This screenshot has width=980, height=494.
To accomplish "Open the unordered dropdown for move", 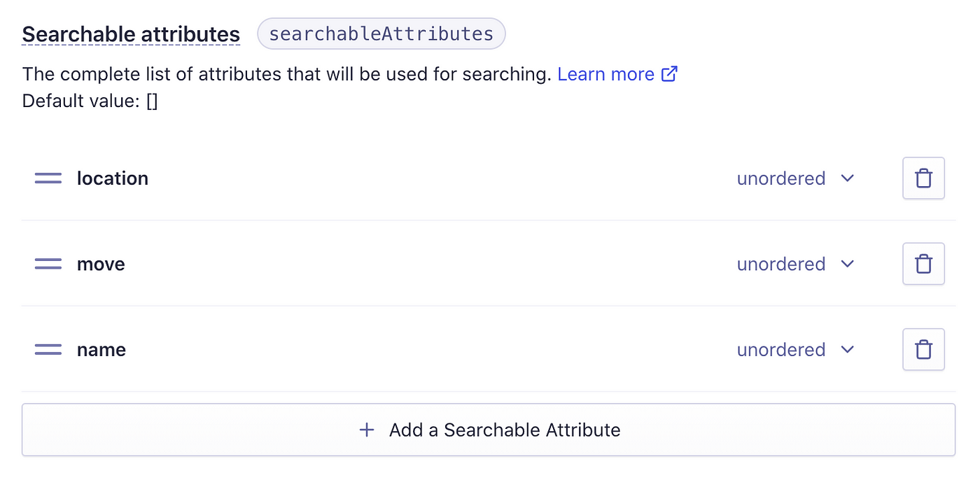I will pyautogui.click(x=796, y=264).
